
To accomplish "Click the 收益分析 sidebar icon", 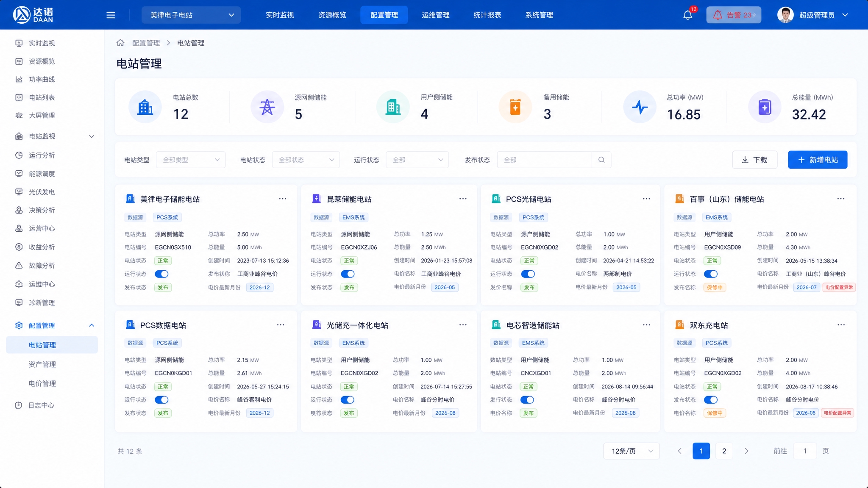I will [x=19, y=247].
